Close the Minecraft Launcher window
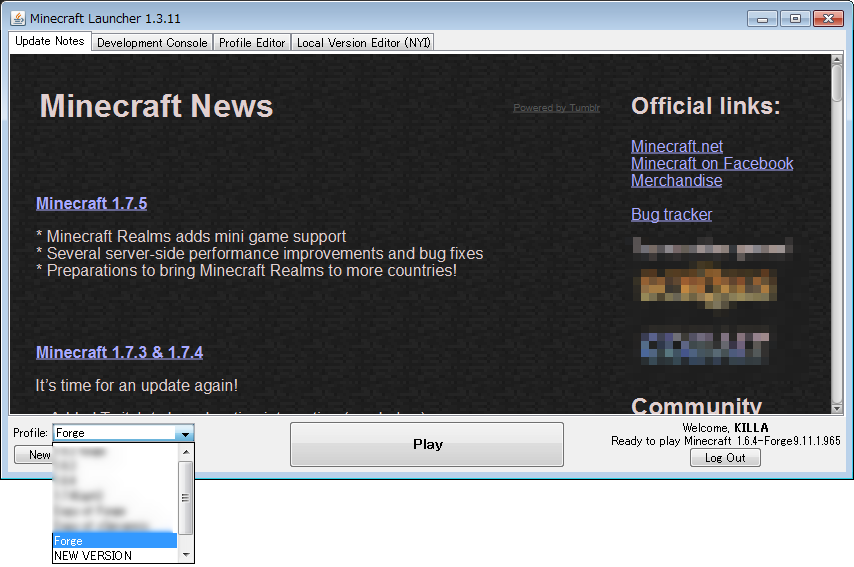The image size is (854, 567). point(828,18)
